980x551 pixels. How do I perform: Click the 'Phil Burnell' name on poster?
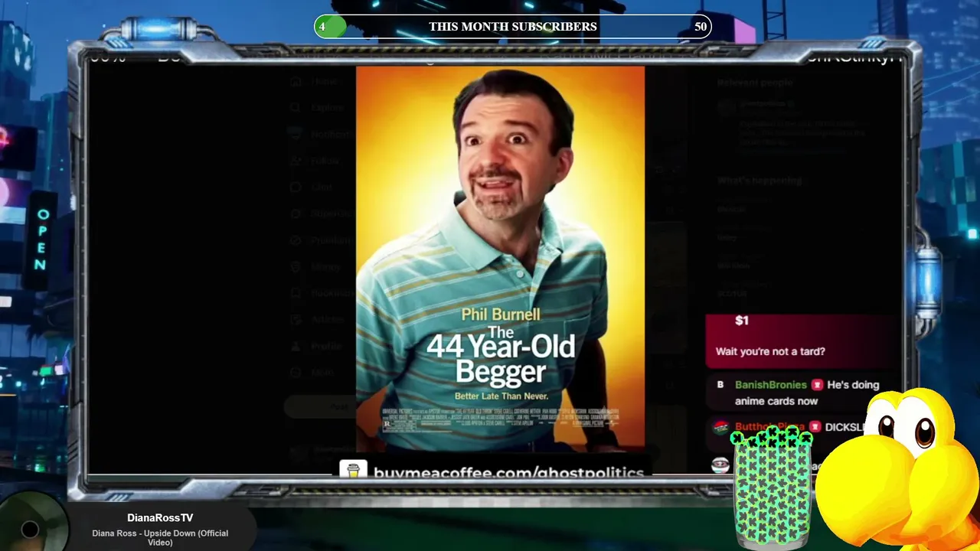(x=501, y=315)
